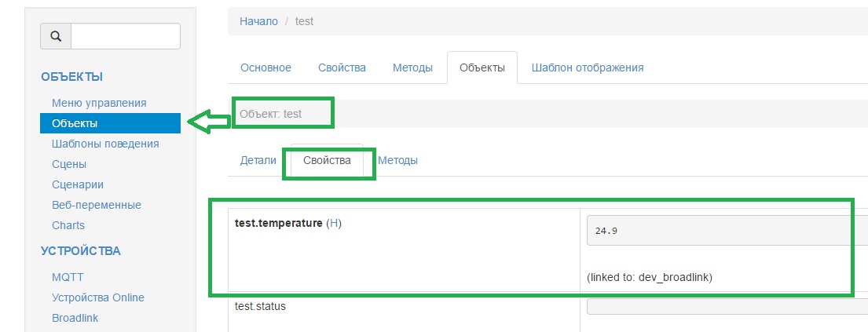Switch to the Основное tab
Image resolution: width=868 pixels, height=332 pixels.
[266, 67]
